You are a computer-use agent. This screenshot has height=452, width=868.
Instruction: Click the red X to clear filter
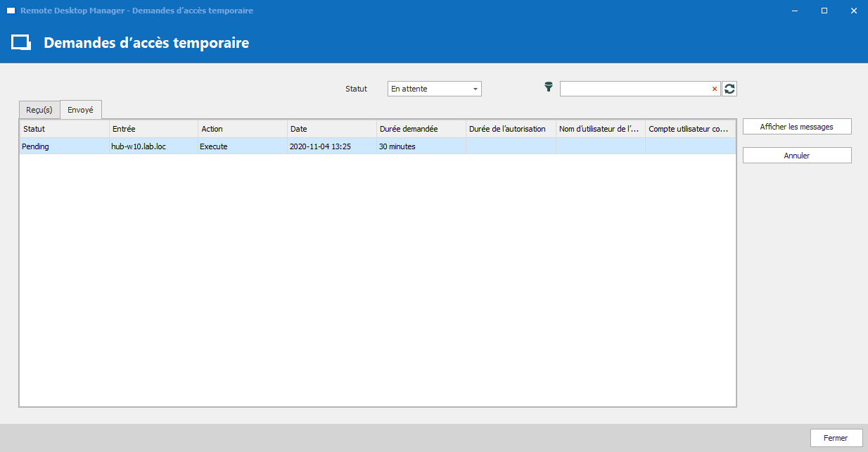tap(715, 89)
